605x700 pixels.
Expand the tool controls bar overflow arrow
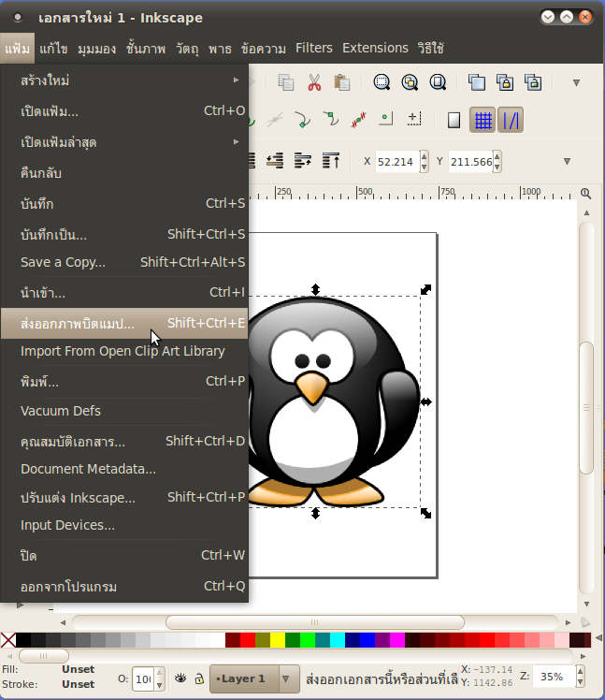[x=567, y=161]
